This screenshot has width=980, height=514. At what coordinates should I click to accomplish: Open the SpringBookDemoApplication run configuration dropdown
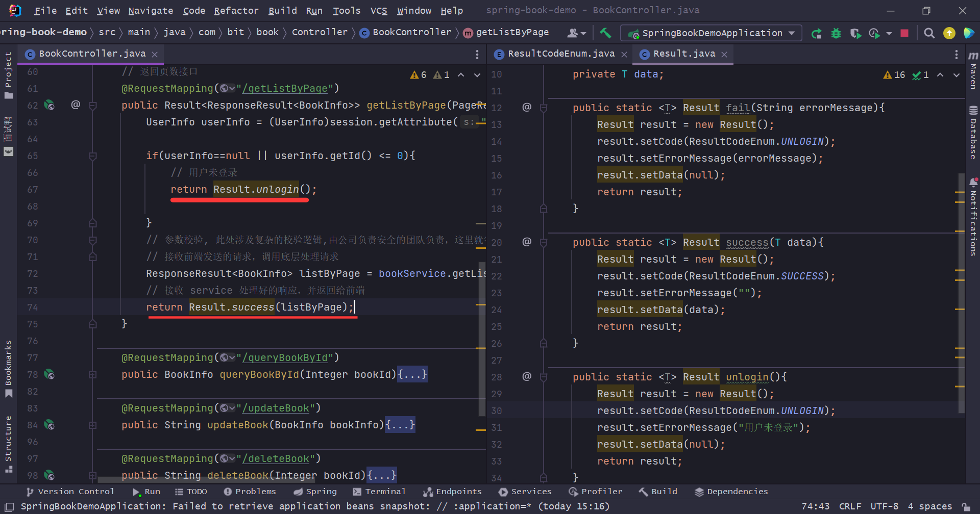711,33
